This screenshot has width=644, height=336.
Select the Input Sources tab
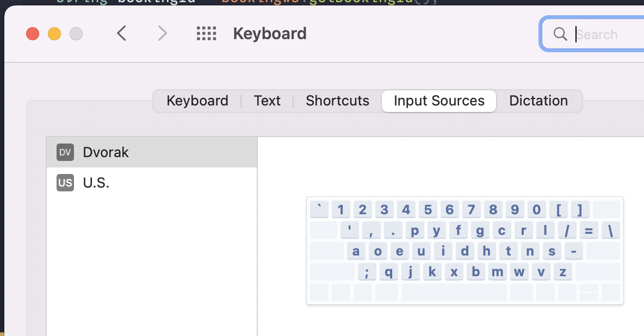(439, 101)
